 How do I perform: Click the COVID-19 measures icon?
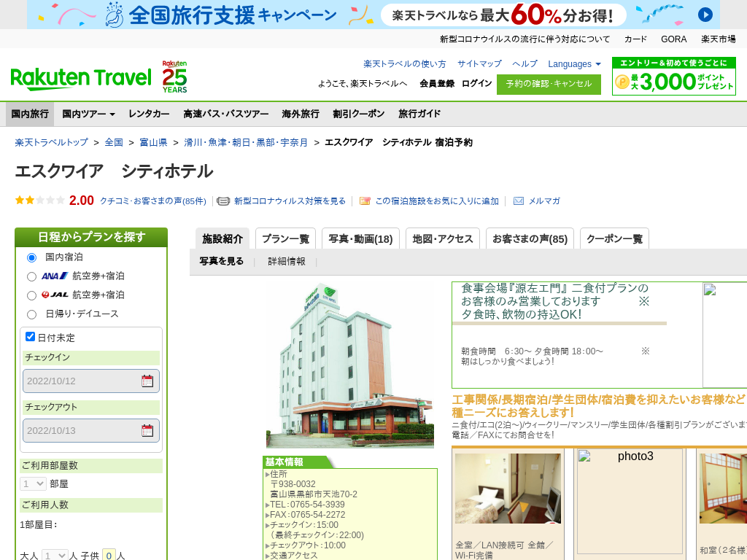(x=223, y=201)
